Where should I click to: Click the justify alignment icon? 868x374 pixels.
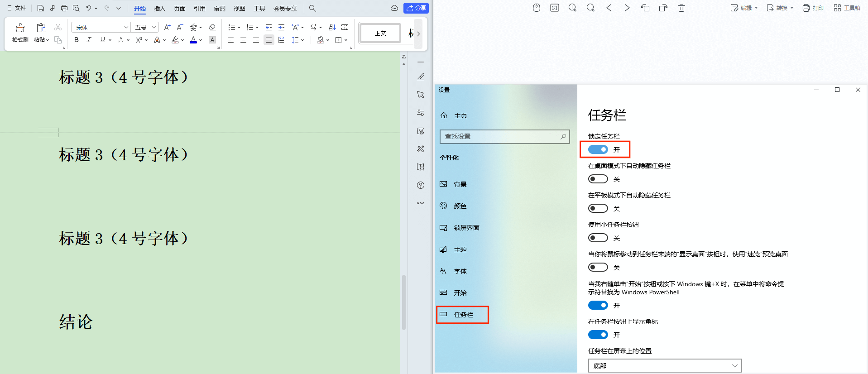(x=269, y=40)
